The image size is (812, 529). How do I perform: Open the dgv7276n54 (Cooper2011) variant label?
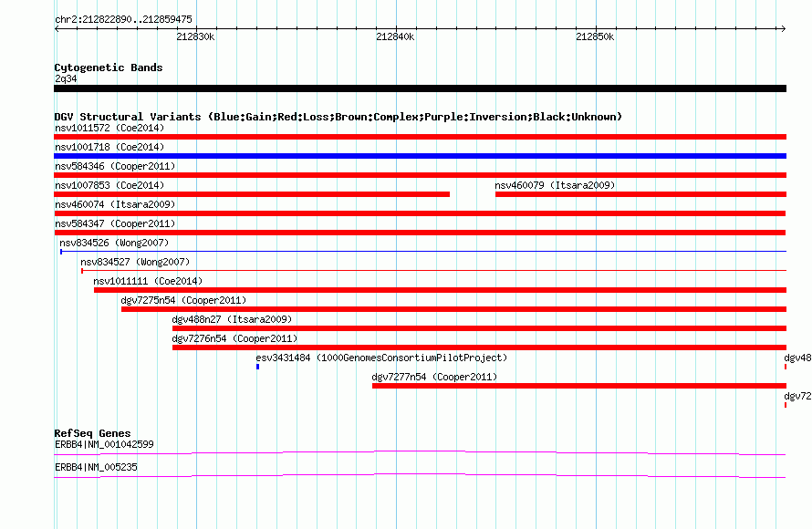coord(234,338)
